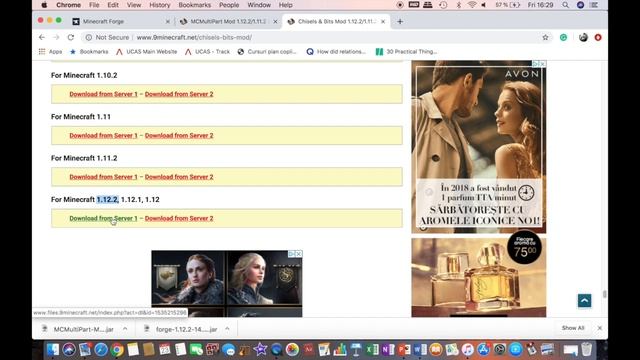640x360 pixels.
Task: Close the downloads bar
Action: [x=600, y=328]
